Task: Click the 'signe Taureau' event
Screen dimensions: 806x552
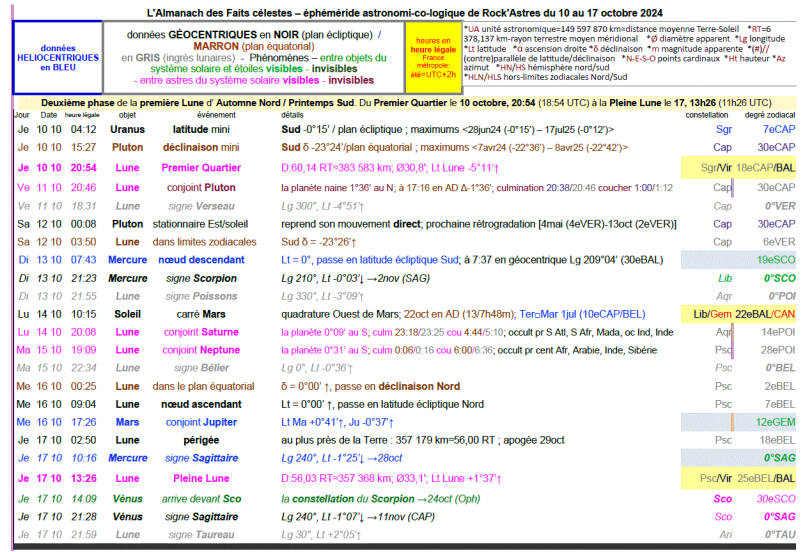Action: [x=202, y=535]
